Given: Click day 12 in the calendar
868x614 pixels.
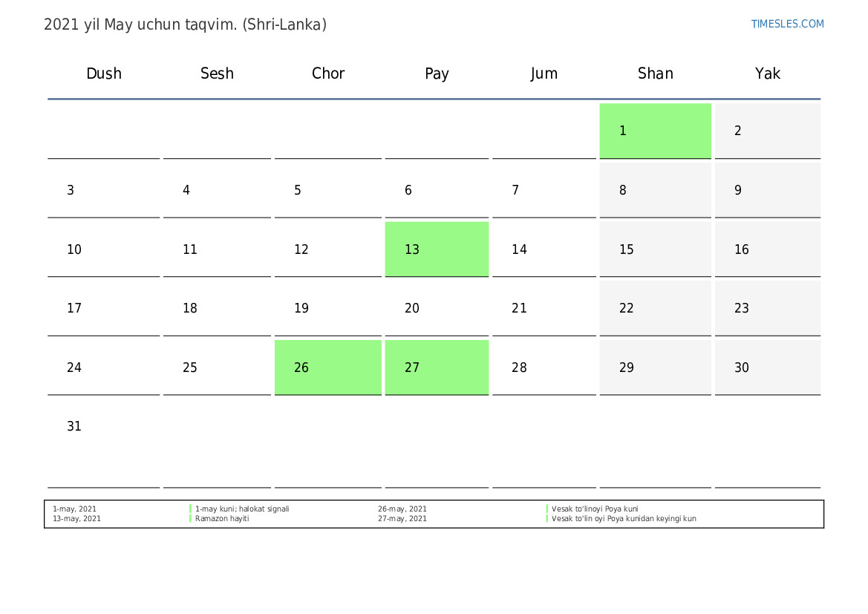Looking at the screenshot, I should click(327, 249).
